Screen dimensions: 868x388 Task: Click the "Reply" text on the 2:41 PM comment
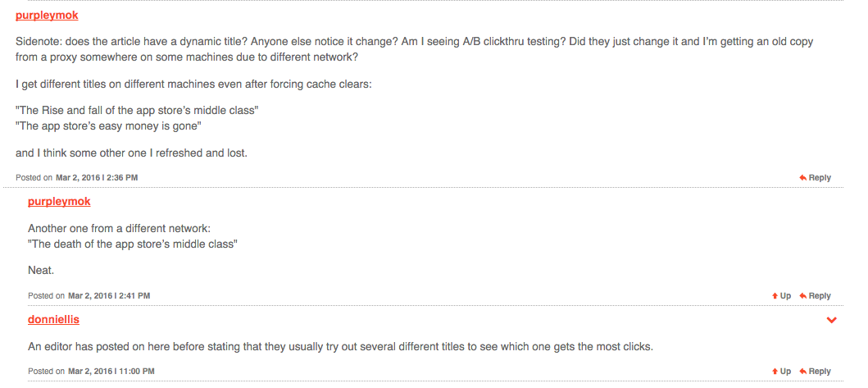point(820,296)
